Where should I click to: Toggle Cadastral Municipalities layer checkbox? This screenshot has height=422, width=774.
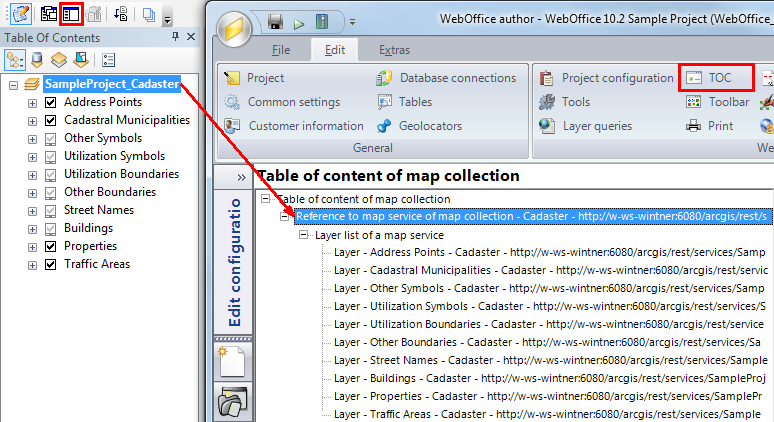(50, 120)
